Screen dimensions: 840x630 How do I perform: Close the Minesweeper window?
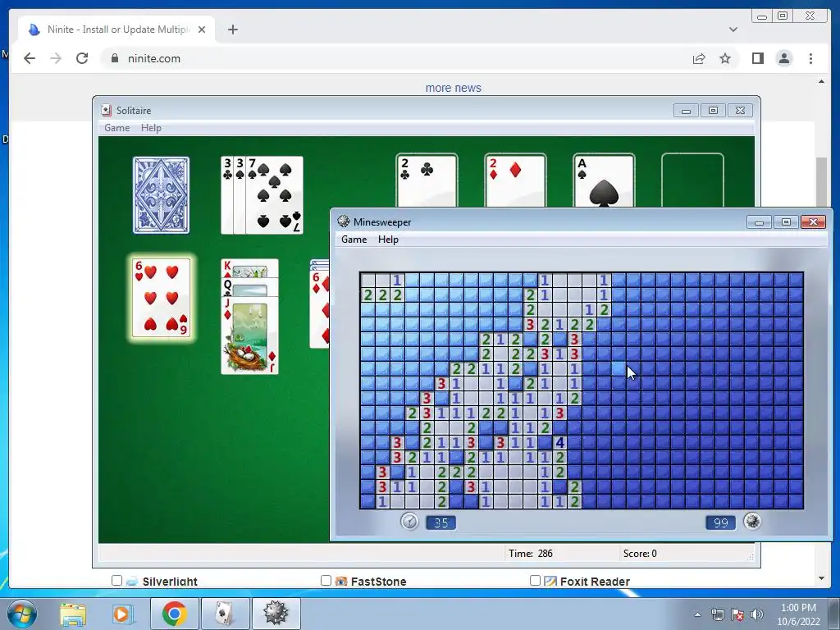[x=813, y=221]
